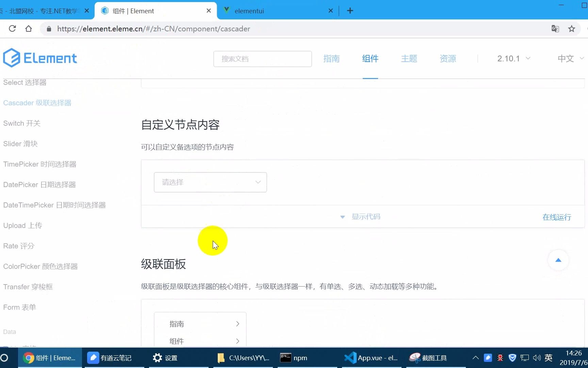Show hidden system tray icons
This screenshot has width=588, height=368.
click(476, 358)
